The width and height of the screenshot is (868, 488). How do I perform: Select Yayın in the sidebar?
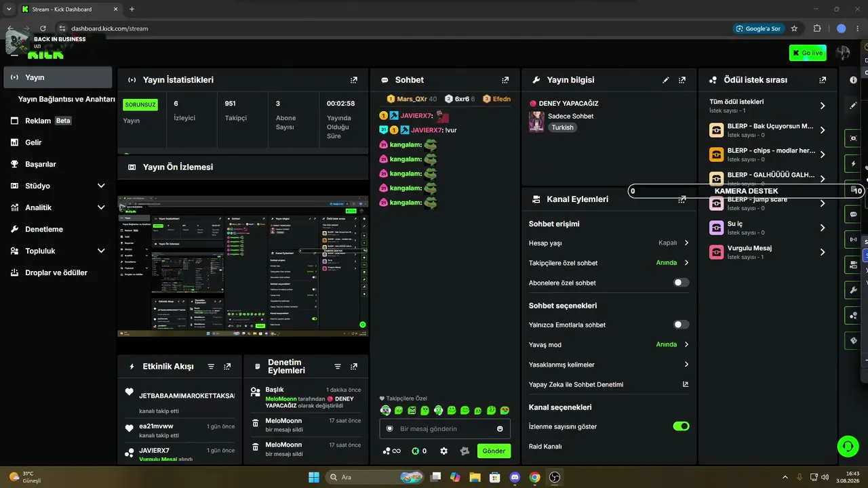click(58, 77)
